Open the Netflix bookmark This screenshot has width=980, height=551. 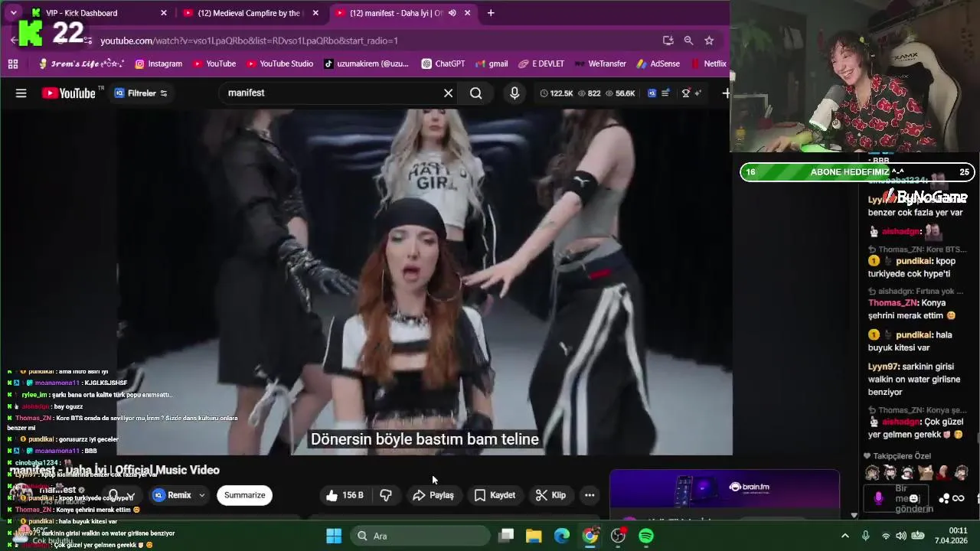click(708, 64)
